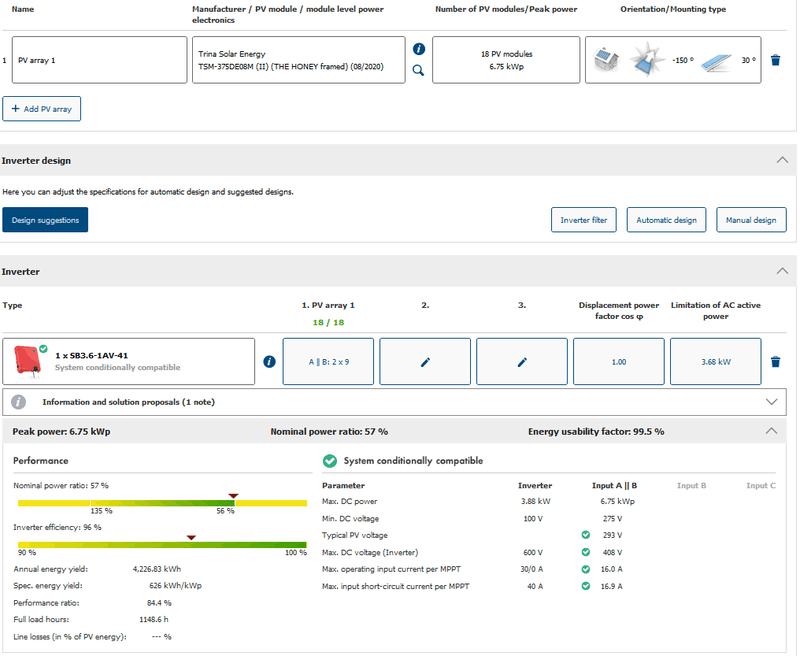
Task: Open Manual design
Action: point(751,220)
